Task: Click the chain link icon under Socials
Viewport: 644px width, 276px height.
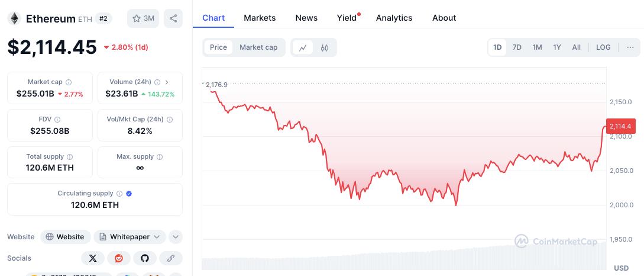Action: coord(171,258)
